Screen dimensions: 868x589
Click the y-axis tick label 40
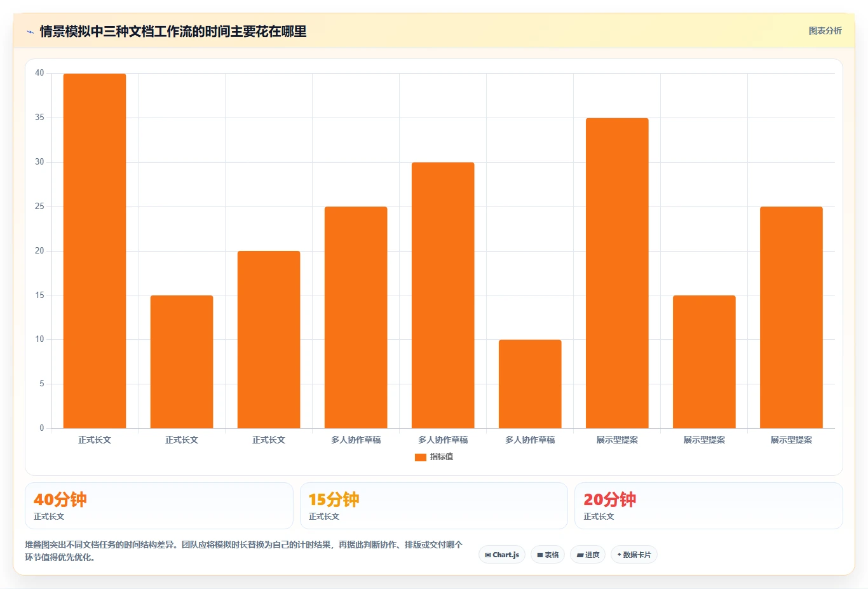point(39,73)
